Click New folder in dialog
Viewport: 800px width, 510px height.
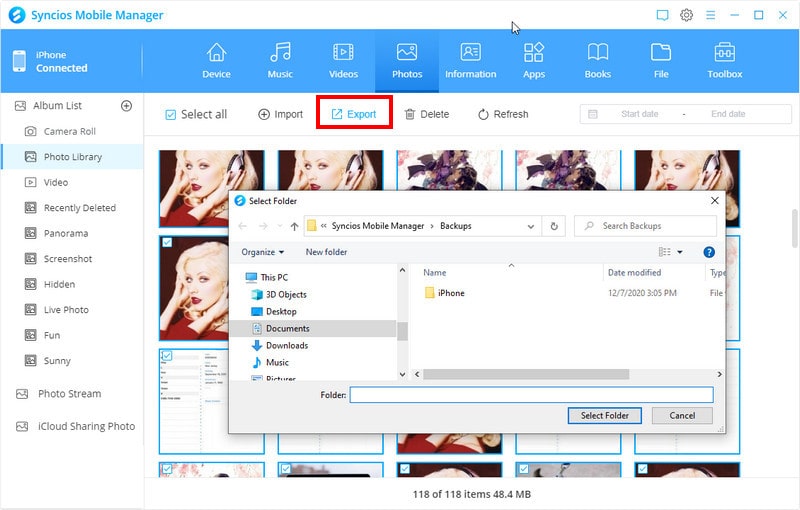(x=326, y=252)
